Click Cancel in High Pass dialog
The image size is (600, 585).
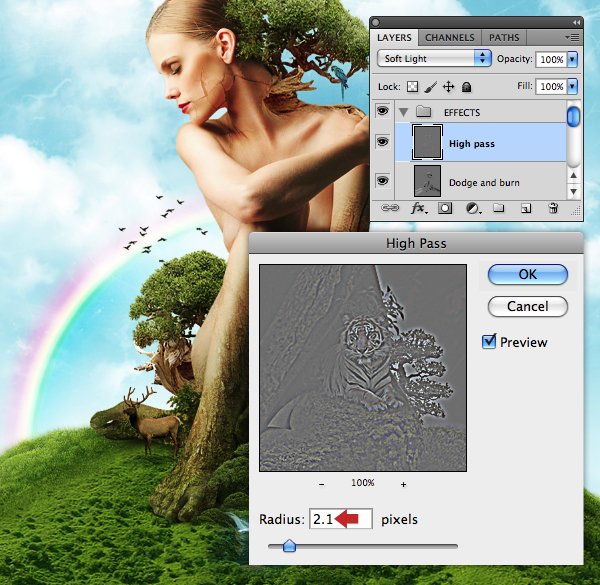pyautogui.click(x=528, y=306)
